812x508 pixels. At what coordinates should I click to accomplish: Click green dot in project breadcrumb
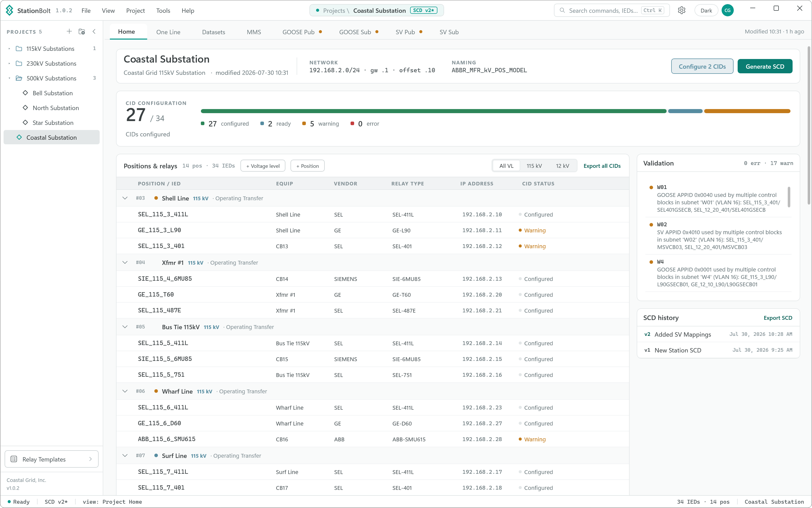click(317, 10)
